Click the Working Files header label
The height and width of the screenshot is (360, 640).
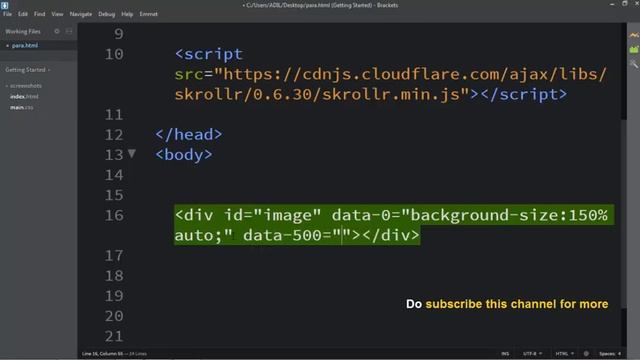pos(23,31)
